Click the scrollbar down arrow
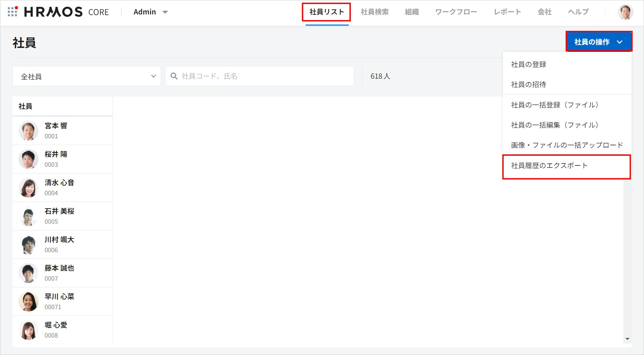The width and height of the screenshot is (644, 355). (627, 339)
